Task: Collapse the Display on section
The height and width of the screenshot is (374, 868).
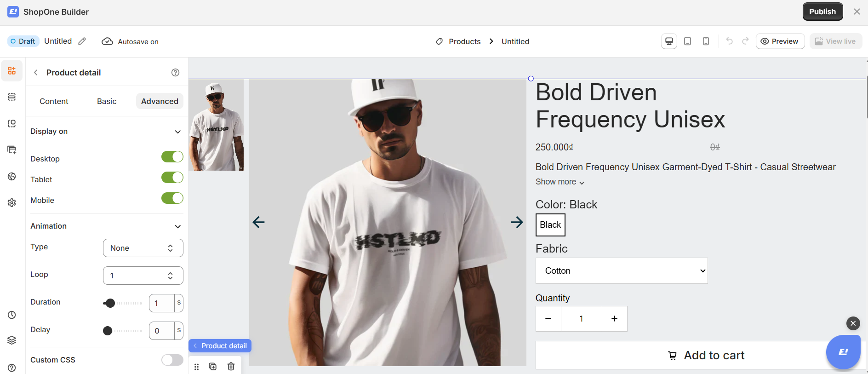Action: point(177,132)
